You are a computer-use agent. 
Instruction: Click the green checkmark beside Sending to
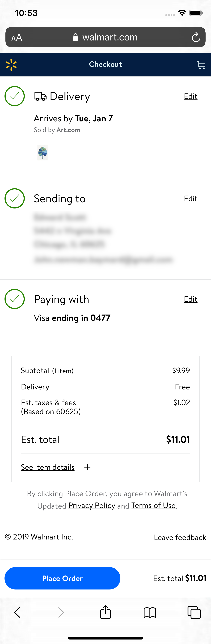pyautogui.click(x=14, y=198)
